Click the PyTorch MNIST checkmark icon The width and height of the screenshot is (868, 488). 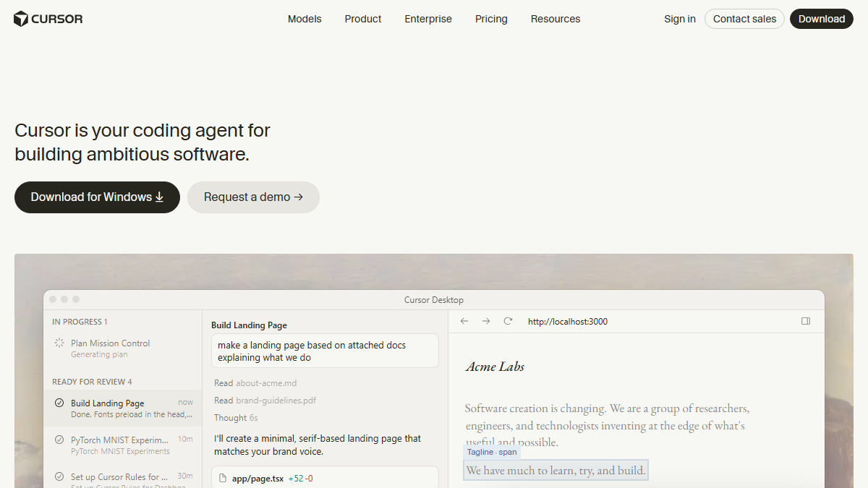pyautogui.click(x=59, y=440)
